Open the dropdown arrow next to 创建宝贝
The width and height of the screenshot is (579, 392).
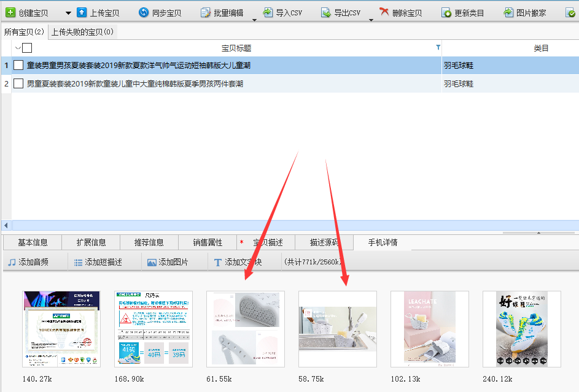pos(68,13)
